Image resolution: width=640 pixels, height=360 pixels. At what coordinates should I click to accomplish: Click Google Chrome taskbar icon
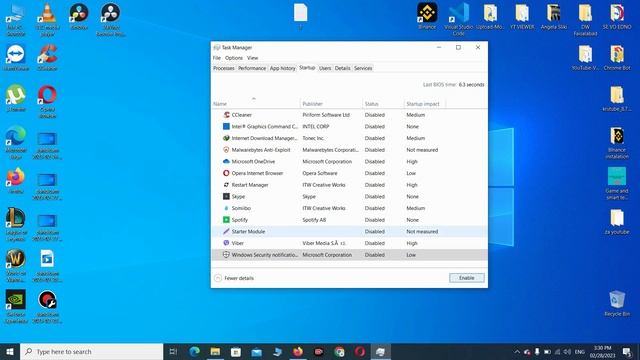(x=339, y=351)
